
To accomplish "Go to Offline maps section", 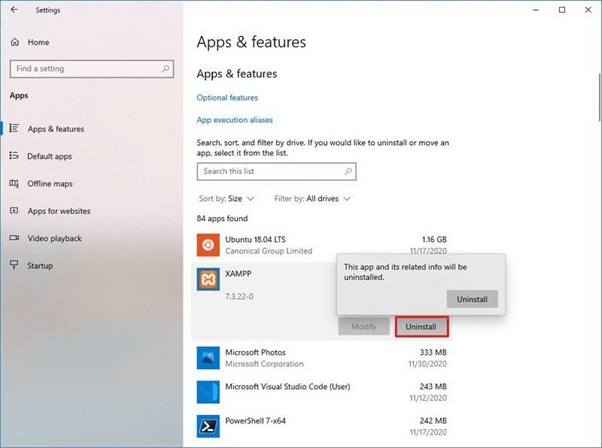I will tap(50, 184).
